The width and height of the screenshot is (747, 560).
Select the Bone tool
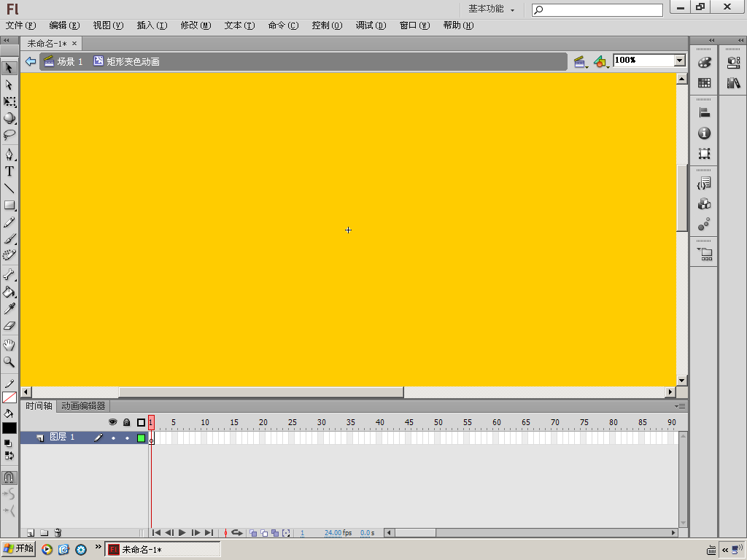[x=9, y=275]
